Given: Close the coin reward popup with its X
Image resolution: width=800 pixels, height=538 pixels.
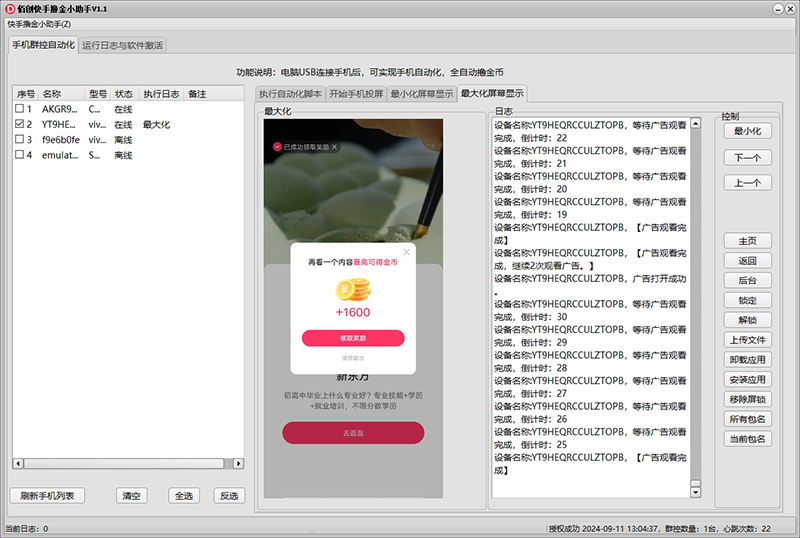Looking at the screenshot, I should pos(406,252).
